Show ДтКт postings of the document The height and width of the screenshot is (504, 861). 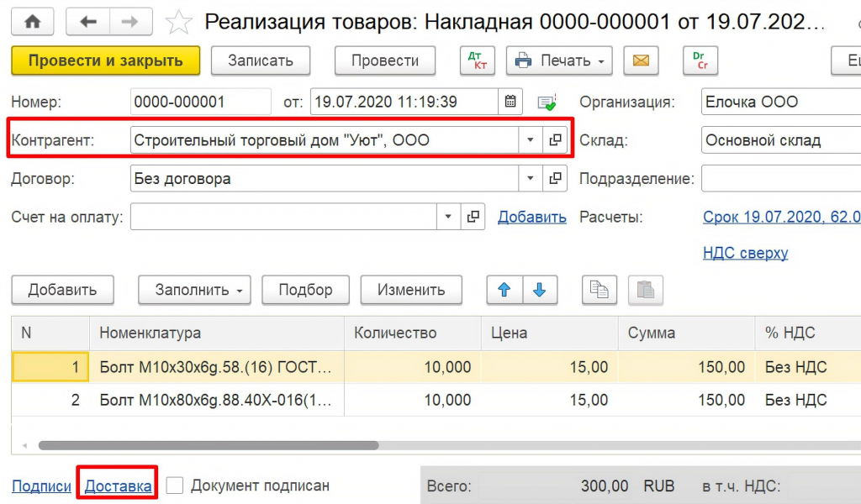pos(478,60)
